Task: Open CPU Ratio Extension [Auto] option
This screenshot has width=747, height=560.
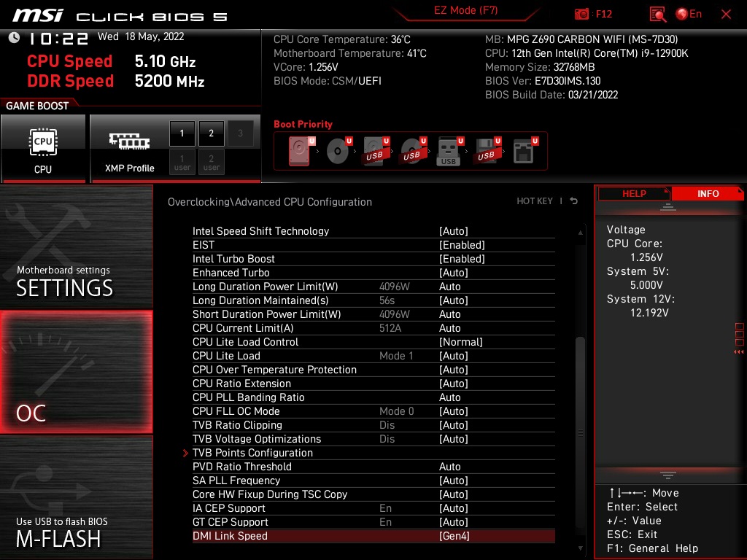Action: tap(373, 383)
